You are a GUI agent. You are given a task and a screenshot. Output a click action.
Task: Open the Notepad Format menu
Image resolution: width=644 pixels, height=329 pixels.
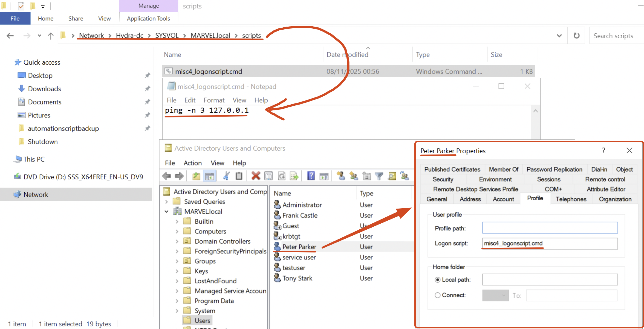coord(214,100)
